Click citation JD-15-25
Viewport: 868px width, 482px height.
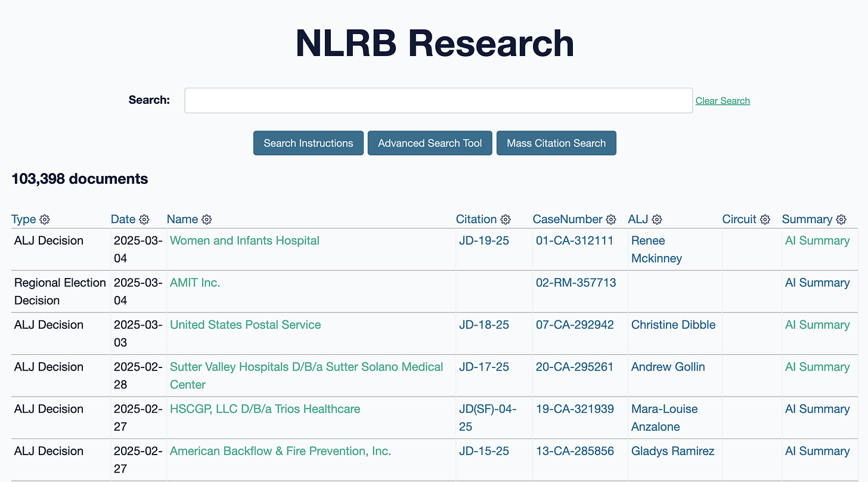[x=484, y=452]
